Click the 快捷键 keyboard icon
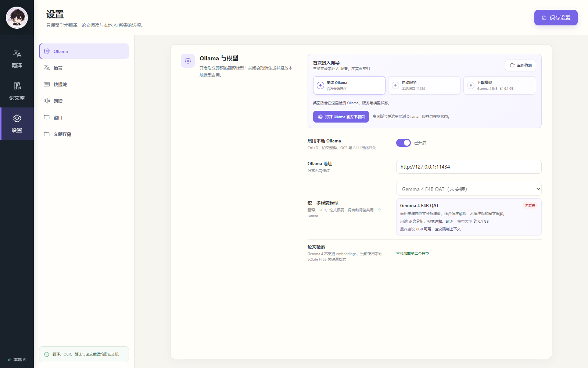Viewport: 588px width, 368px height. tap(47, 84)
